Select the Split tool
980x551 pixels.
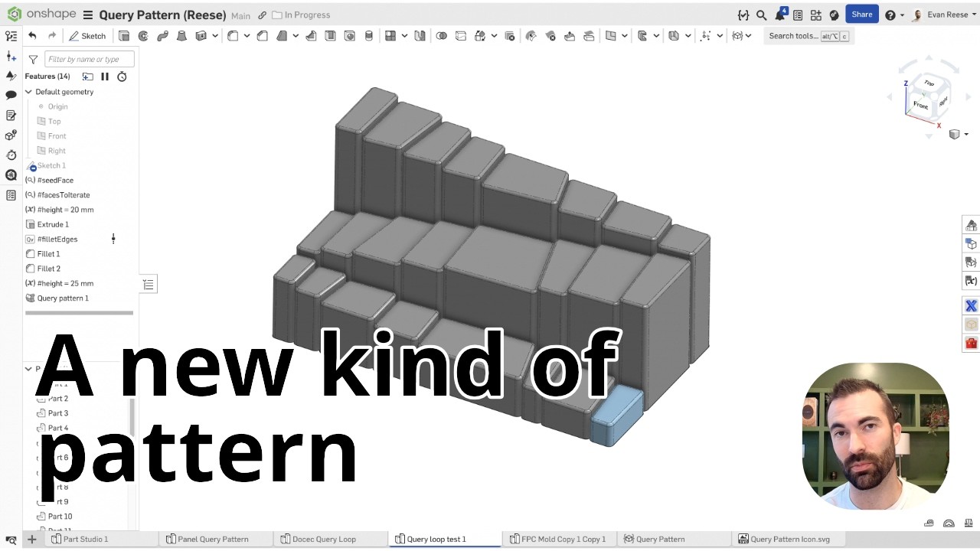click(461, 36)
